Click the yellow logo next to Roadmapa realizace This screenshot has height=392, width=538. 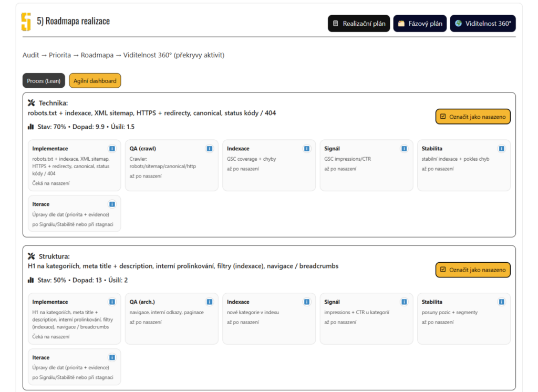(x=26, y=22)
